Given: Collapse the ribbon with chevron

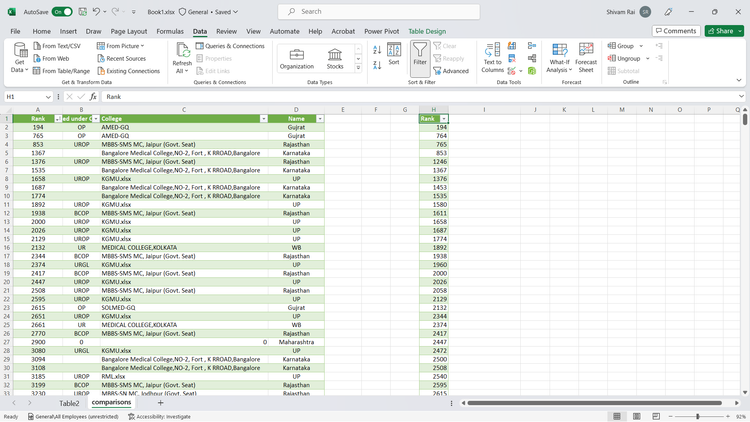Looking at the screenshot, I should tap(739, 80).
